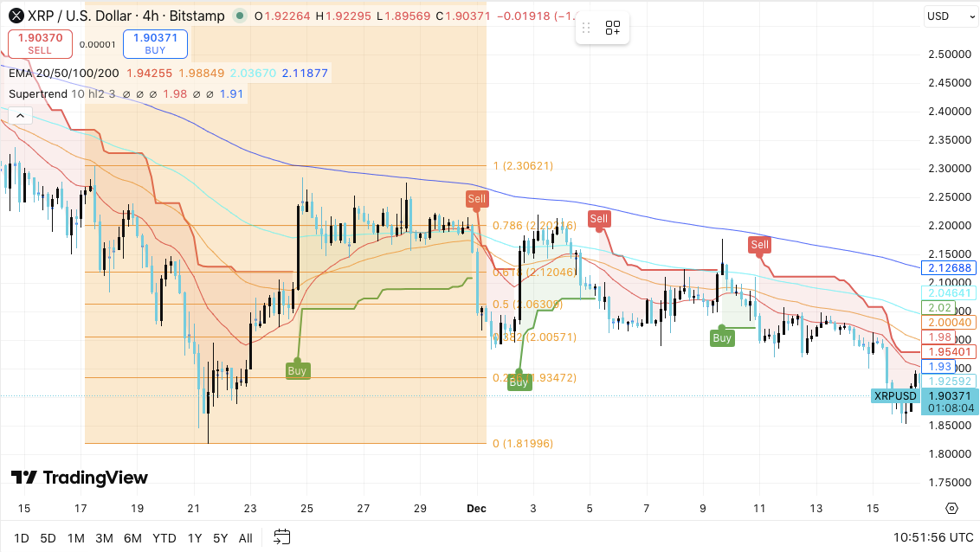Screen dimensions: 980x552
Task: Open the widget layout add icon
Action: pos(613,28)
